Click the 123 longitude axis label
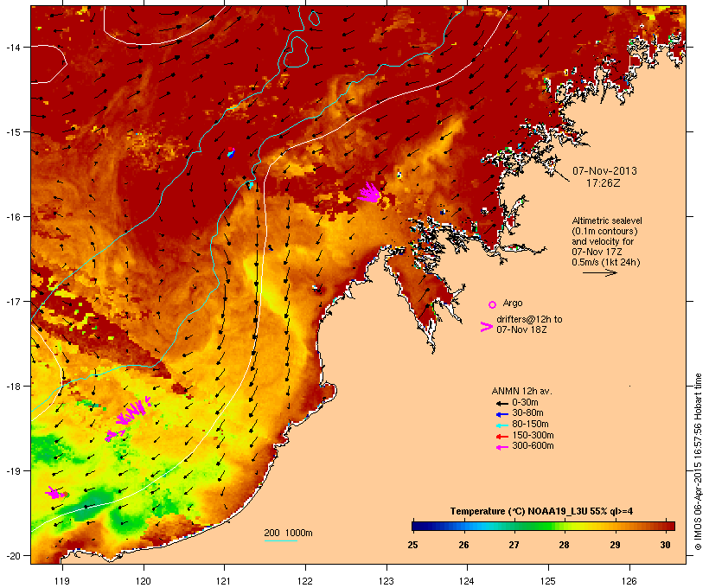This screenshot has width=709, height=588. click(386, 581)
